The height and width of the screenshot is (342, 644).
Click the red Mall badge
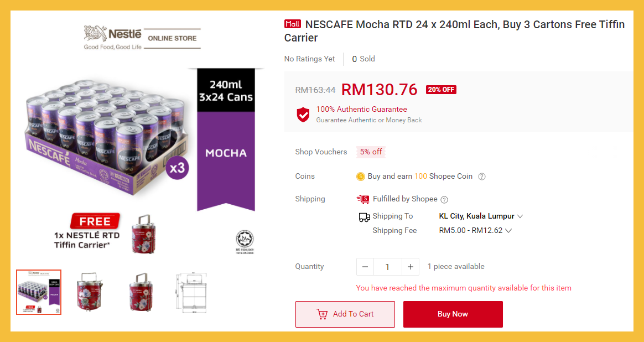pyautogui.click(x=292, y=24)
